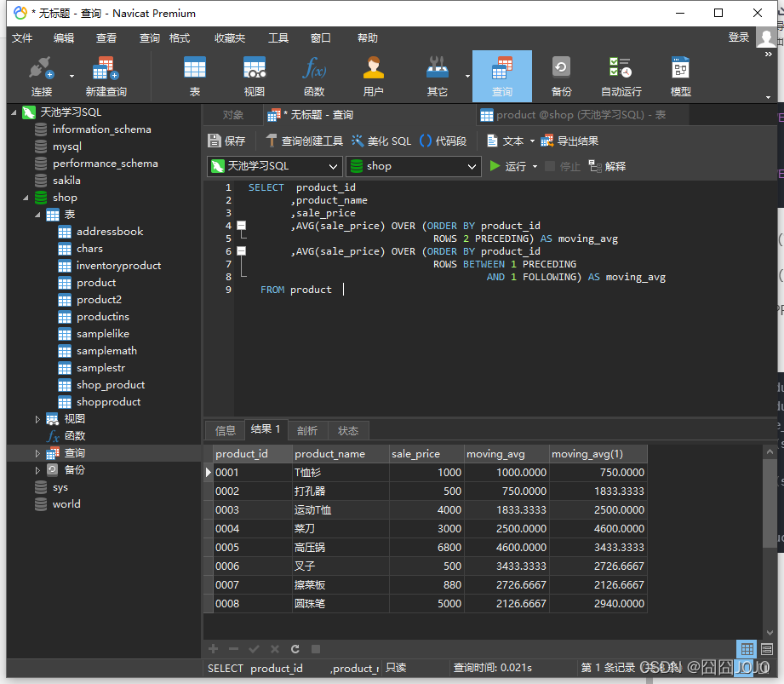Open the Tools (工具) menu
This screenshot has width=784, height=684.
click(278, 38)
